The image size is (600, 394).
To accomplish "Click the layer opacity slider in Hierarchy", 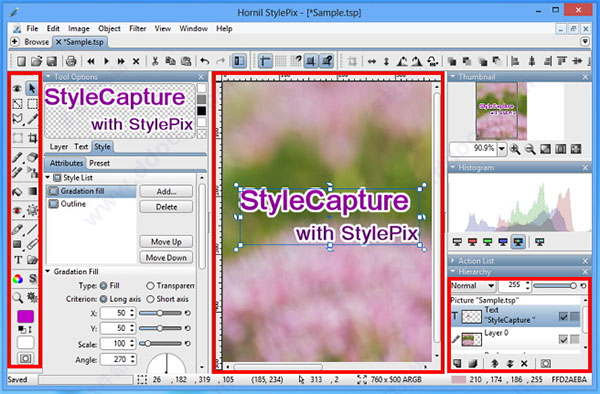I will click(x=555, y=286).
